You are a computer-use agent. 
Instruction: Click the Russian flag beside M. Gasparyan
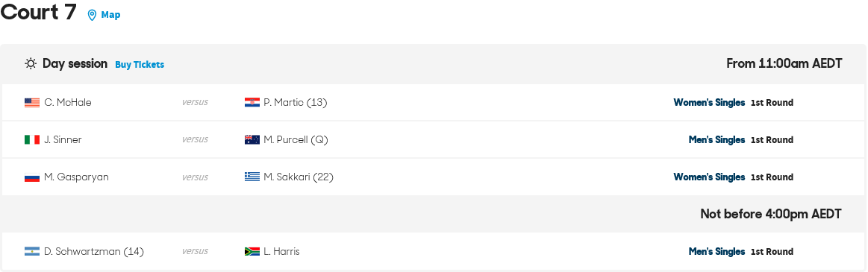[x=32, y=177]
